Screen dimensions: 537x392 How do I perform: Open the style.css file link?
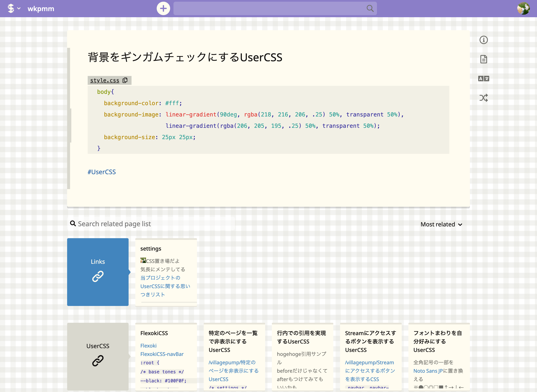(105, 80)
